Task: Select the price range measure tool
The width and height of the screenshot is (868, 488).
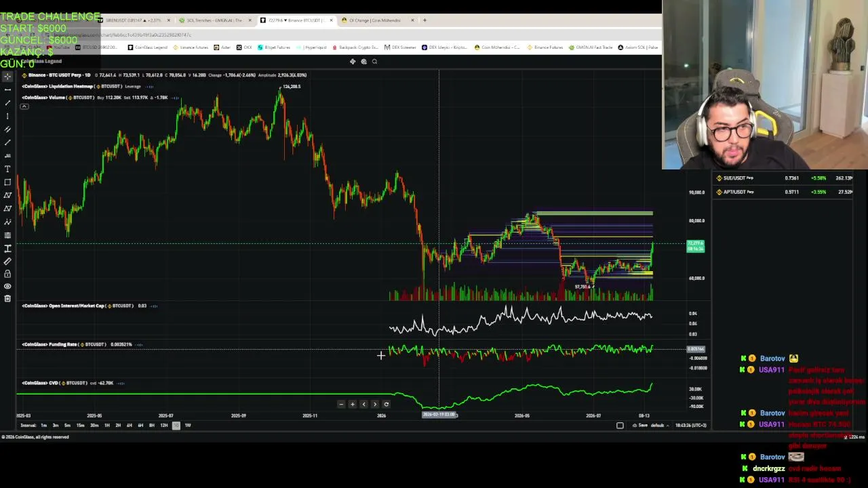Action: pyautogui.click(x=7, y=248)
